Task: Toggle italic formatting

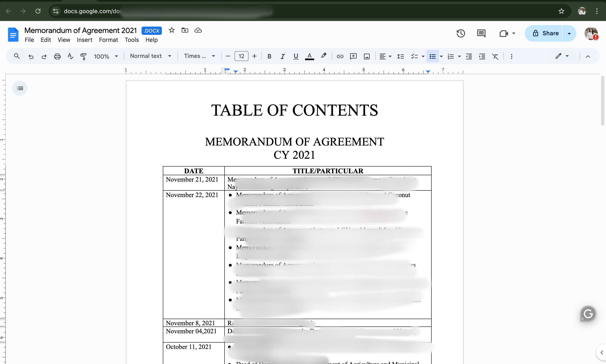Action: 283,56
